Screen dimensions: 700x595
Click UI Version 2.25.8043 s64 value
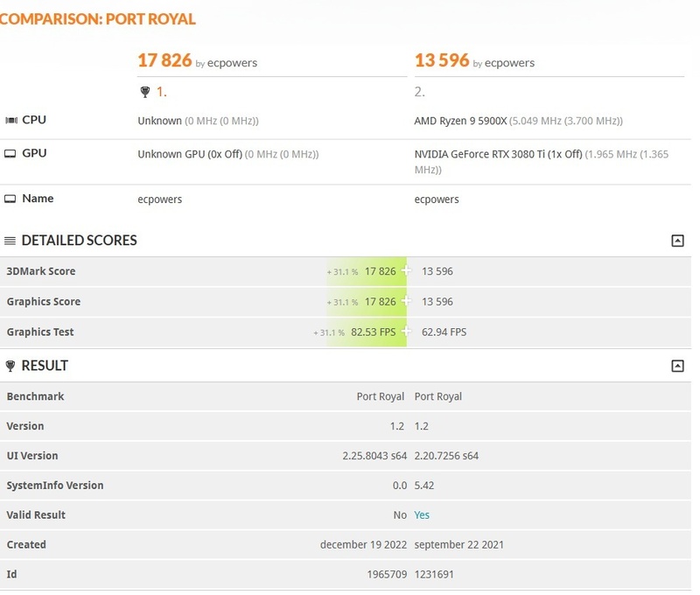(x=374, y=456)
